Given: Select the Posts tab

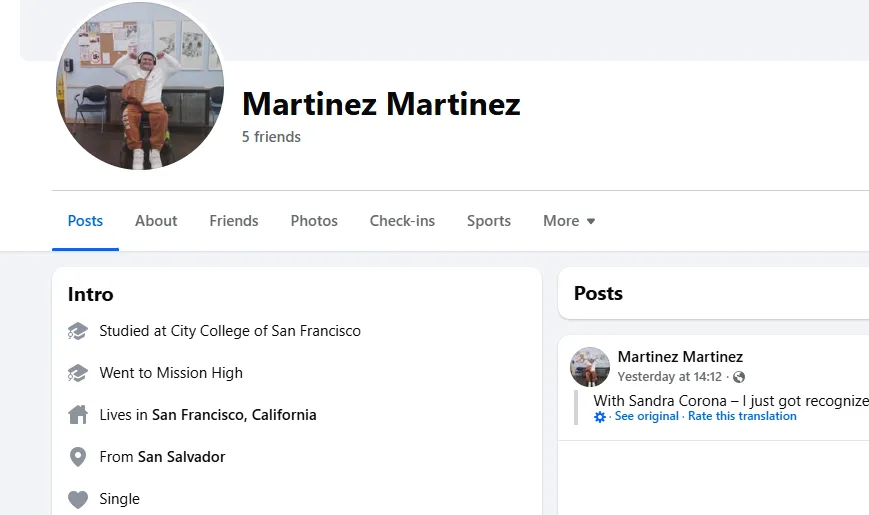Looking at the screenshot, I should pos(85,221).
